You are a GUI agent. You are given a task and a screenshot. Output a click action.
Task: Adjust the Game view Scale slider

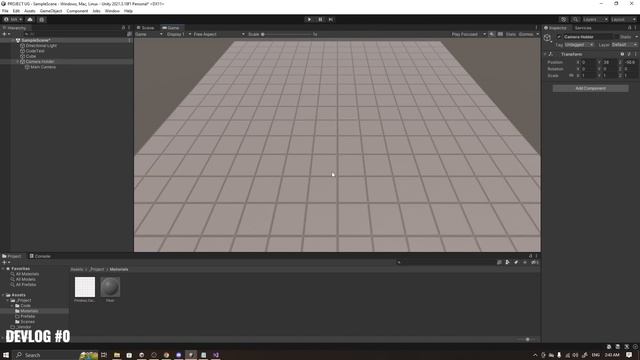(287, 34)
